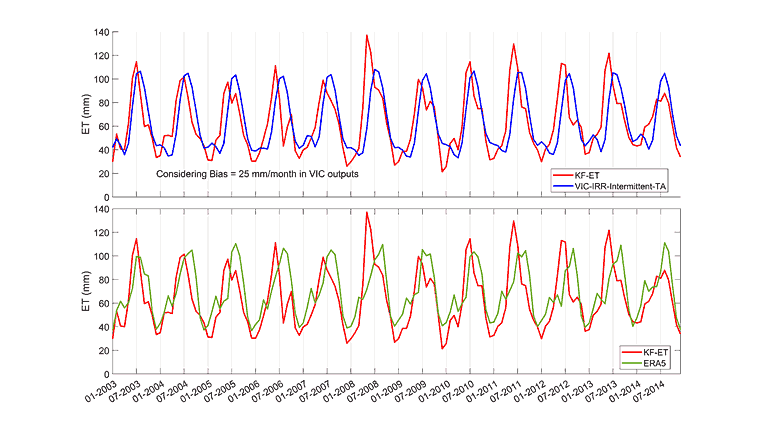This screenshot has width=767, height=431.
Task: Click the 2008 red peak in bottom chart
Action: [367, 212]
